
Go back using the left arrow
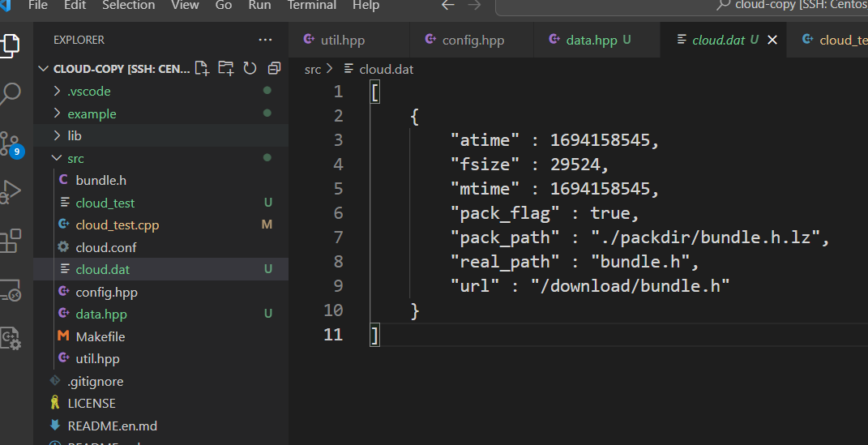448,6
